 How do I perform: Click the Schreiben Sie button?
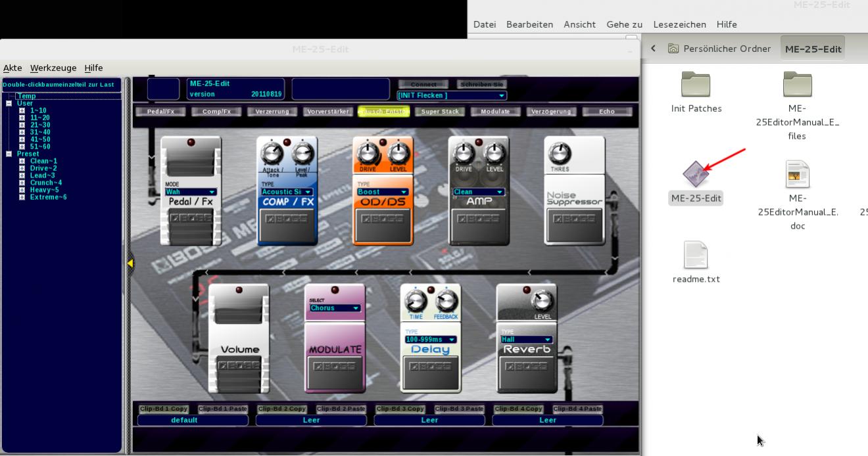(x=482, y=84)
